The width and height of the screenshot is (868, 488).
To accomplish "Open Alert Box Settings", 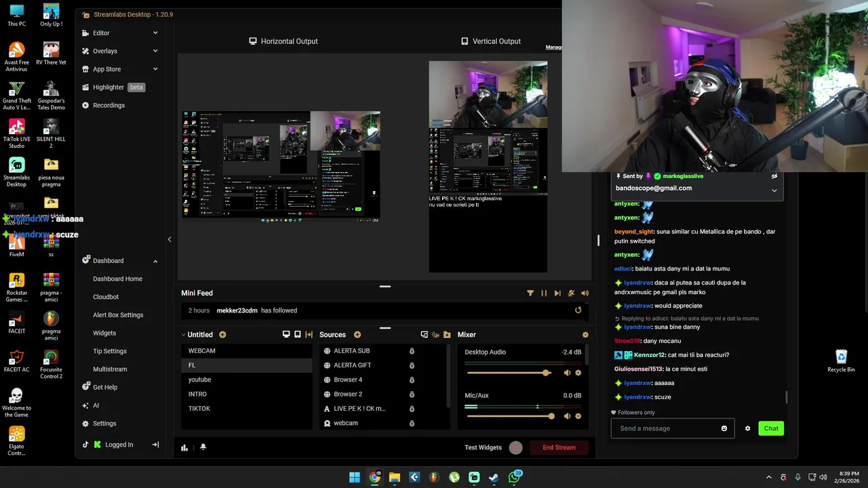I will click(118, 315).
